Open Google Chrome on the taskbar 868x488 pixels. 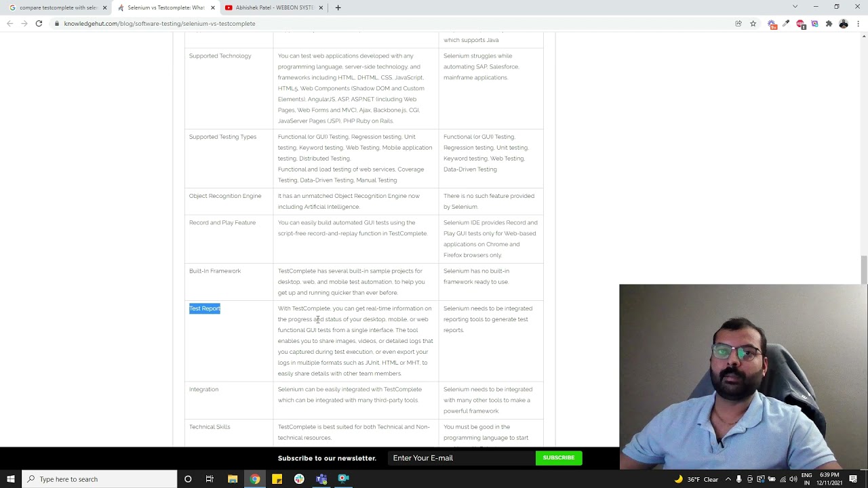click(x=254, y=479)
